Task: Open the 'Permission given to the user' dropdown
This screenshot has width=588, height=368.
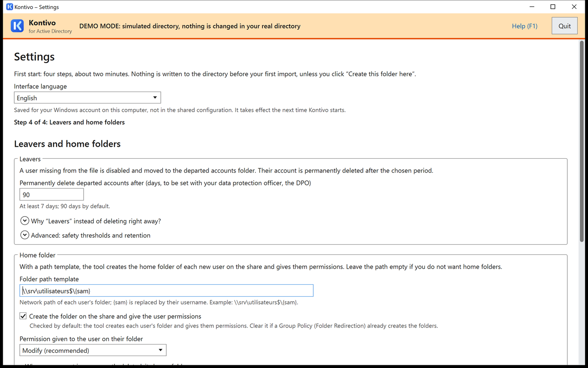Action: point(93,350)
